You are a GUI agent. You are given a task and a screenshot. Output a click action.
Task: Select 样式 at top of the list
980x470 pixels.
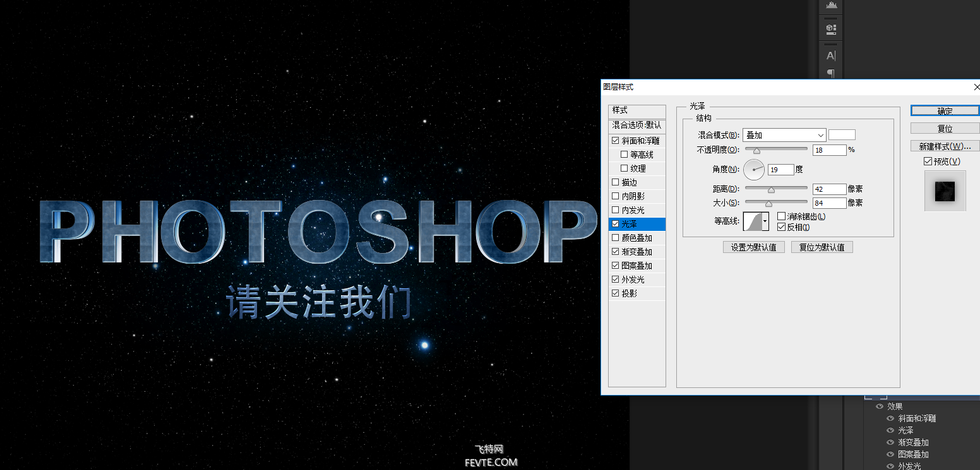point(637,110)
